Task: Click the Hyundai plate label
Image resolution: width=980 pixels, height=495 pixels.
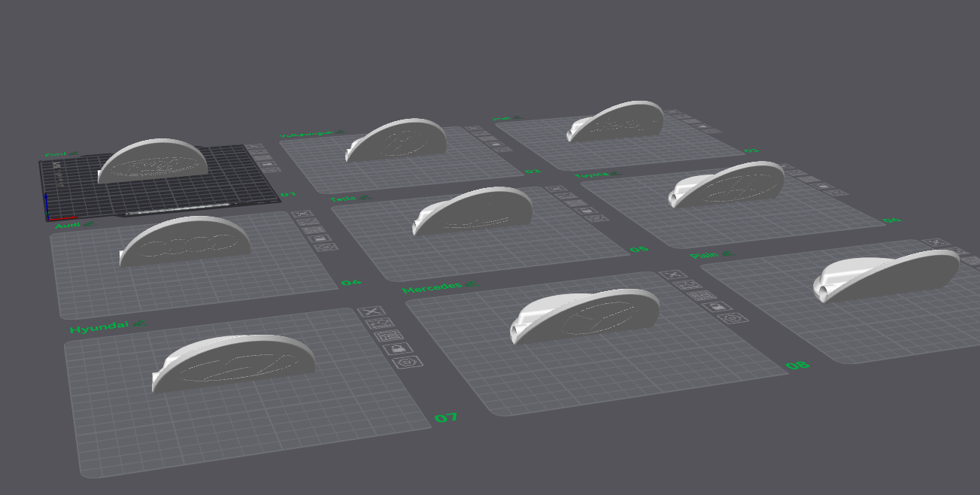Action: tap(99, 329)
